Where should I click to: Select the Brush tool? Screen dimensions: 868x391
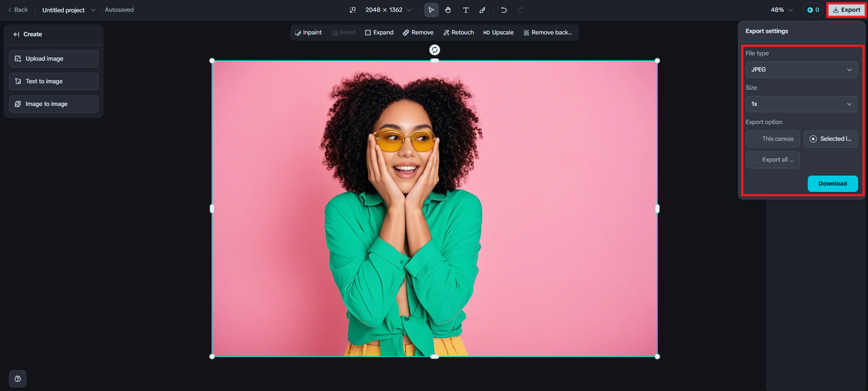point(482,10)
